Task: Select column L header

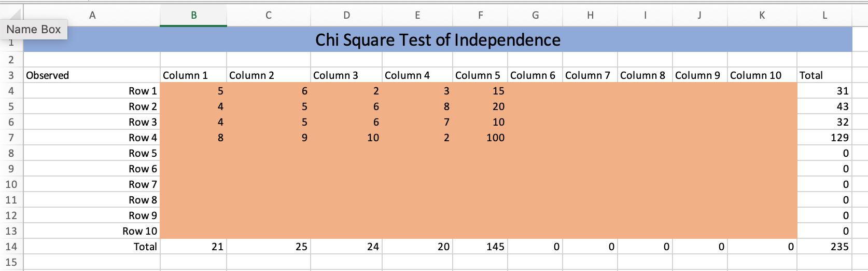Action: click(824, 16)
